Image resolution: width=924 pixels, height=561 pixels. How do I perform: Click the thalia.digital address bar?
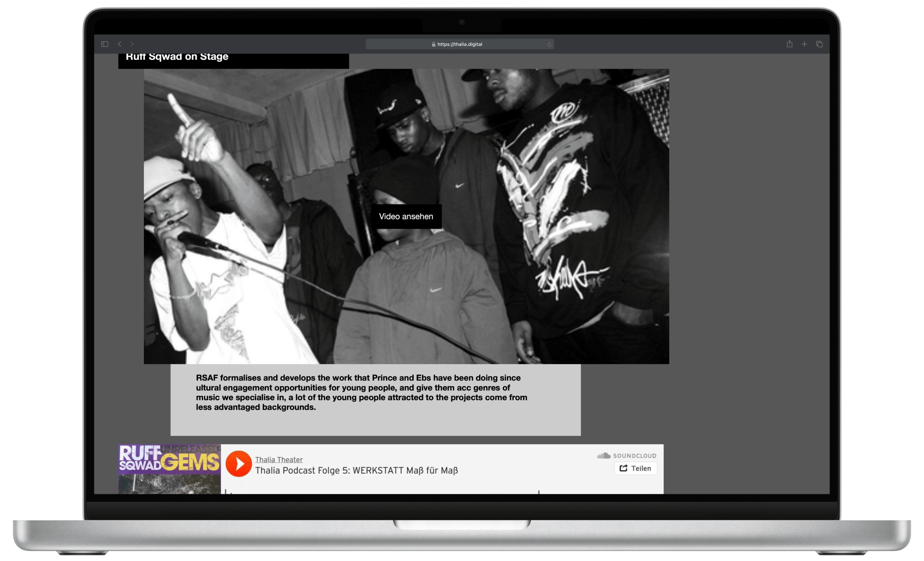pos(460,44)
